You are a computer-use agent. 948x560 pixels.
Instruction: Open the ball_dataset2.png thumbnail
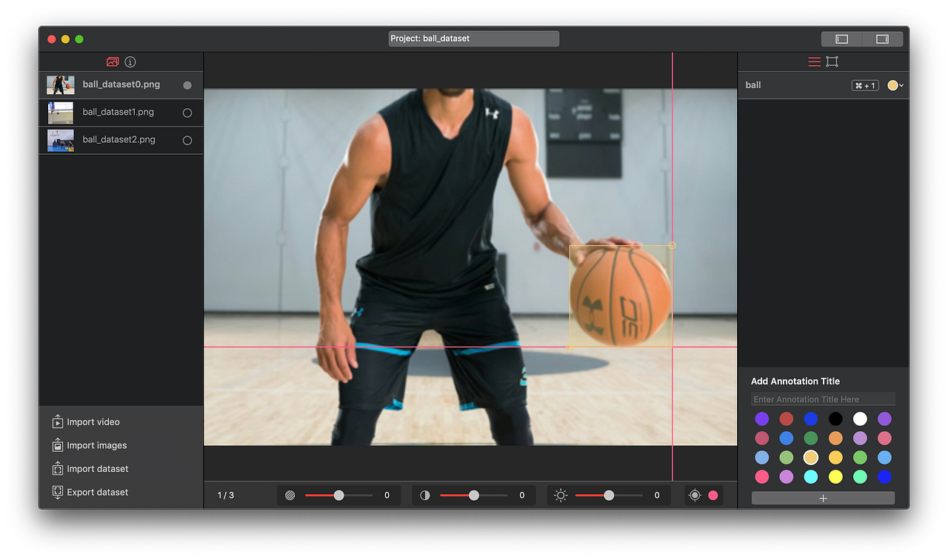[x=60, y=140]
